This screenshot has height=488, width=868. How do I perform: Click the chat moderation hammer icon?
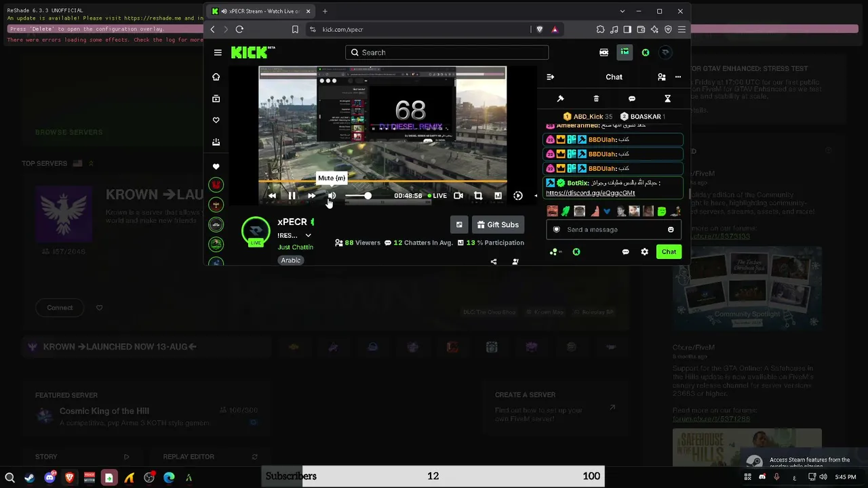[x=560, y=99]
